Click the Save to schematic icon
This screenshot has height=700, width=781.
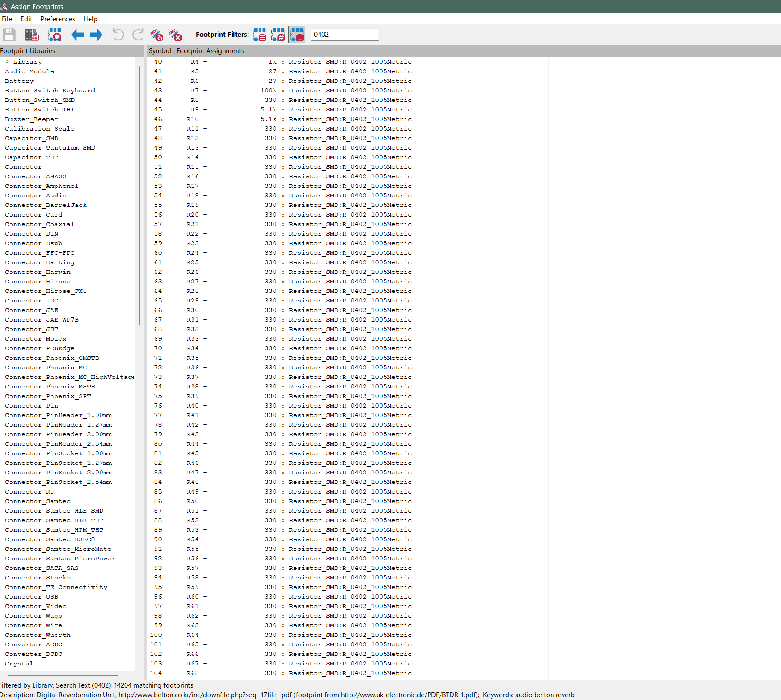point(9,35)
